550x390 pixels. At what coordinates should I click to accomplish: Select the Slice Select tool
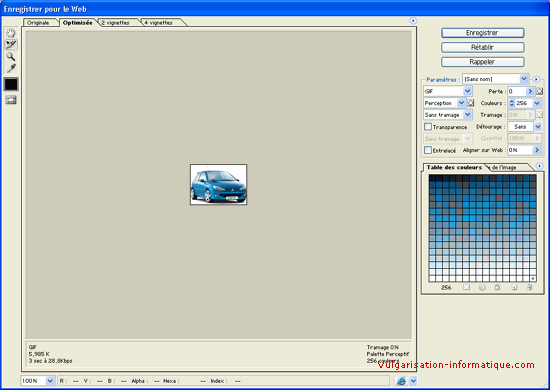click(11, 45)
